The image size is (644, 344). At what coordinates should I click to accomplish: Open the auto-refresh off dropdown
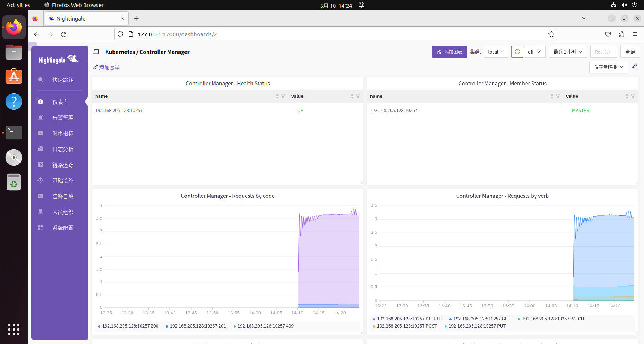pyautogui.click(x=534, y=52)
